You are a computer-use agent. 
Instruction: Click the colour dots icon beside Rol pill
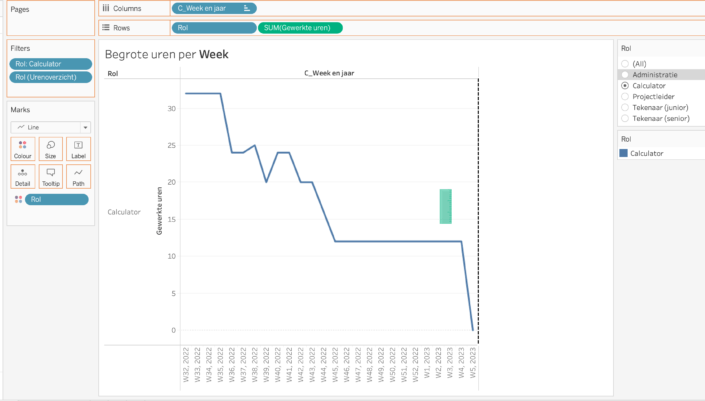17,199
